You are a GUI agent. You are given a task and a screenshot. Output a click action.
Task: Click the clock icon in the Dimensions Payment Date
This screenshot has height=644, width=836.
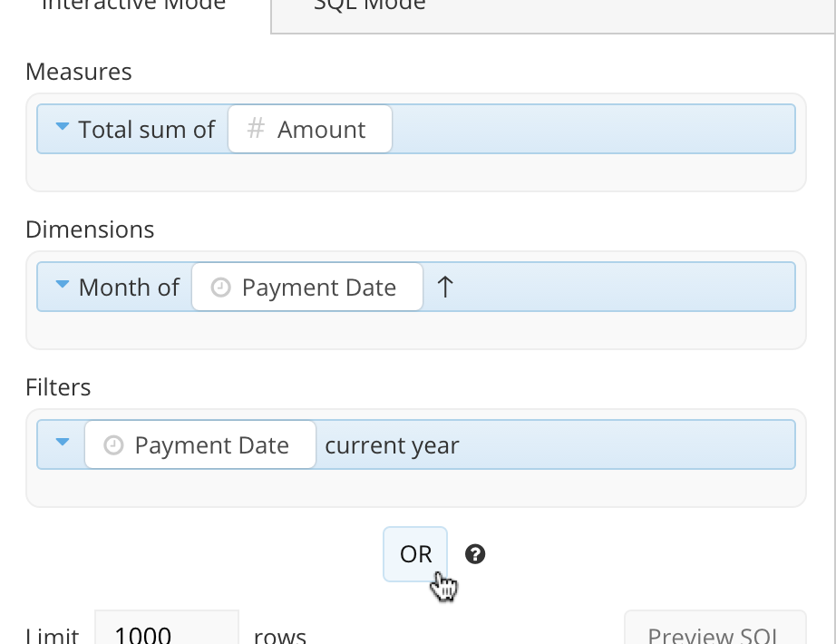pyautogui.click(x=220, y=288)
